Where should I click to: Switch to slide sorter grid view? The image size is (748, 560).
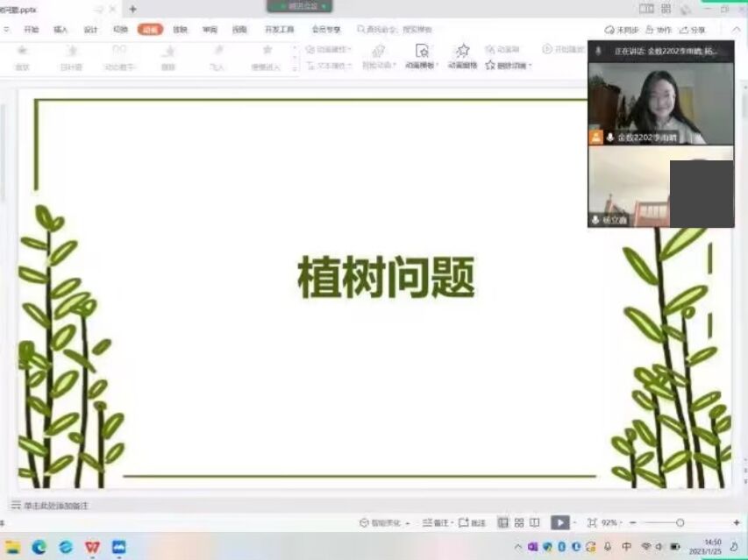519,522
